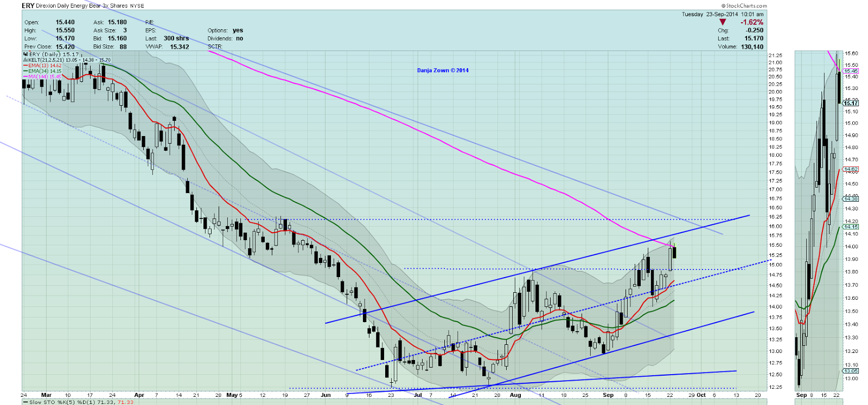
Task: Click the 'Oct' month label on date axis
Action: [x=701, y=395]
